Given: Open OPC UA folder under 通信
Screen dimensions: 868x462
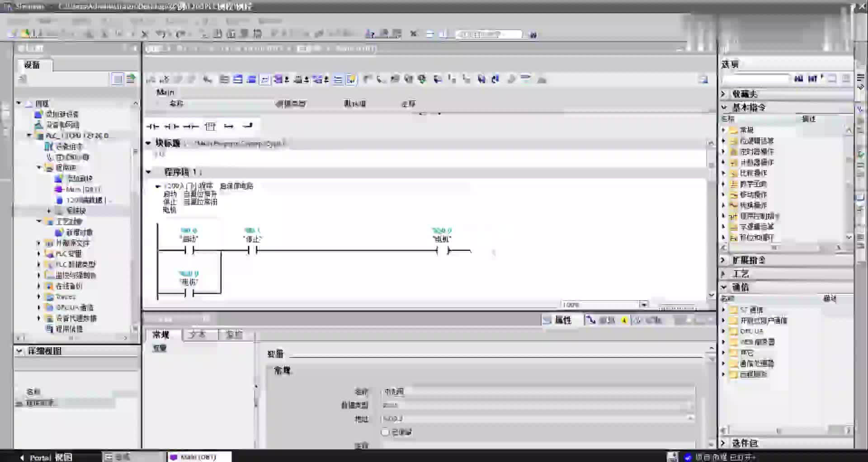Looking at the screenshot, I should pyautogui.click(x=751, y=331).
